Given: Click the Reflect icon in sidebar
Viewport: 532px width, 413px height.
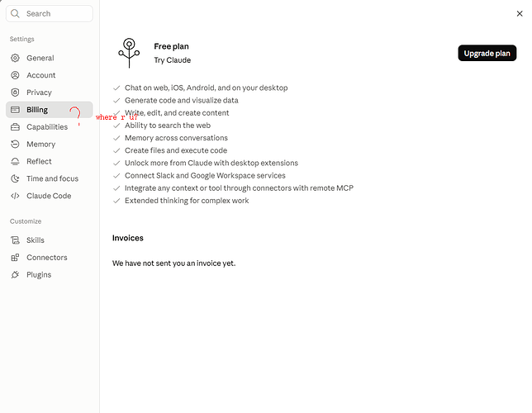Looking at the screenshot, I should tap(15, 162).
